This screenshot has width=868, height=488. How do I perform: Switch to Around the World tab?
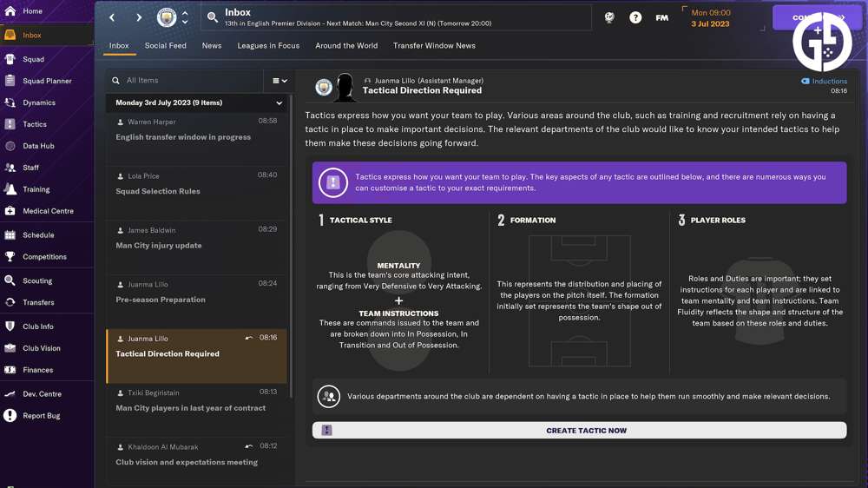pos(346,45)
